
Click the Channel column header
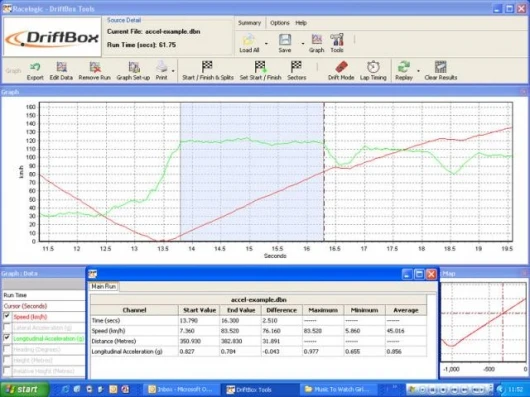click(x=135, y=310)
